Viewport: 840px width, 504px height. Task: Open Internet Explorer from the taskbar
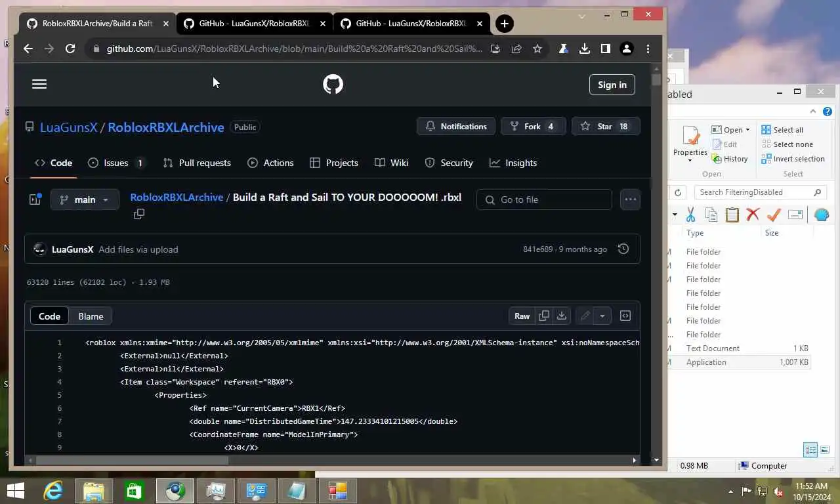[x=52, y=490]
